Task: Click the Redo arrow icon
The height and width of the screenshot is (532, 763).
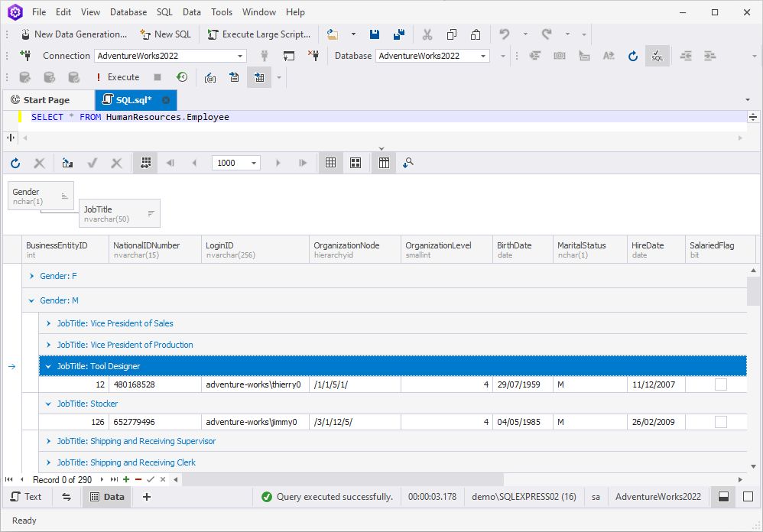Action: point(547,34)
